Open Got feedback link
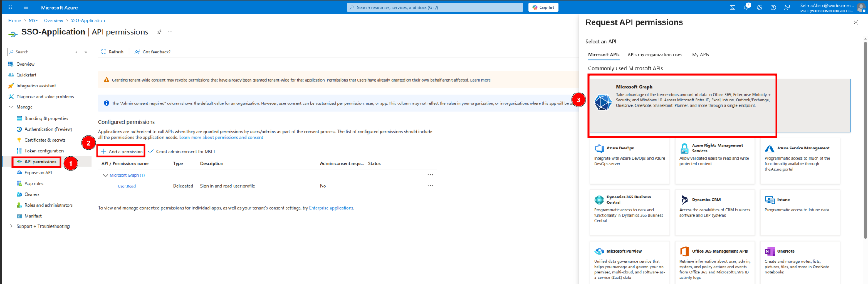This screenshot has height=284, width=868. (153, 52)
